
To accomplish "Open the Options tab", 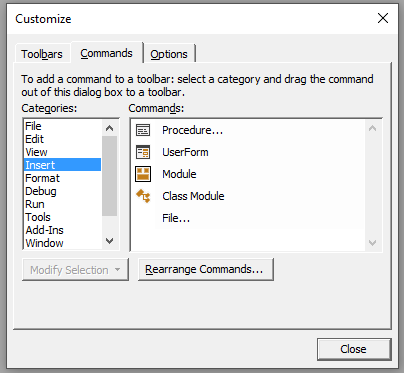I will point(169,54).
